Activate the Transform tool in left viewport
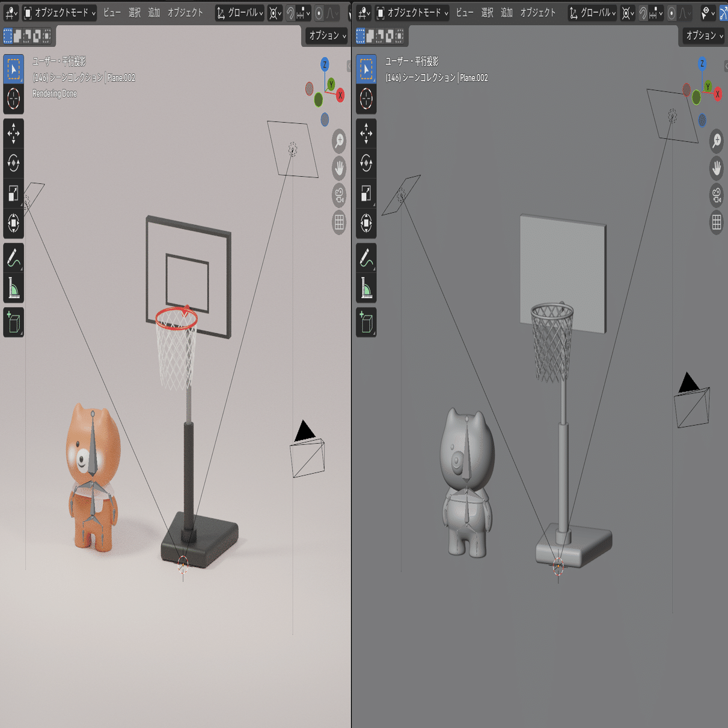This screenshot has height=728, width=728. point(13,224)
